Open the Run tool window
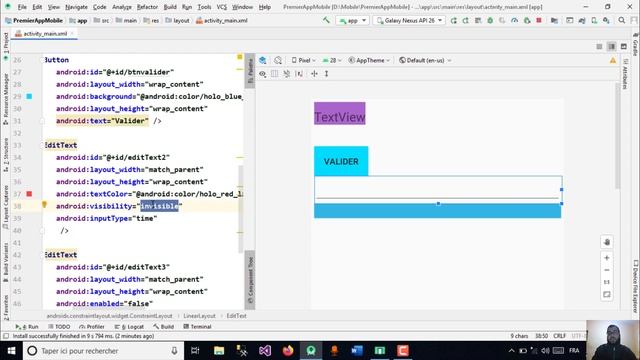The image size is (640, 360). 27,327
